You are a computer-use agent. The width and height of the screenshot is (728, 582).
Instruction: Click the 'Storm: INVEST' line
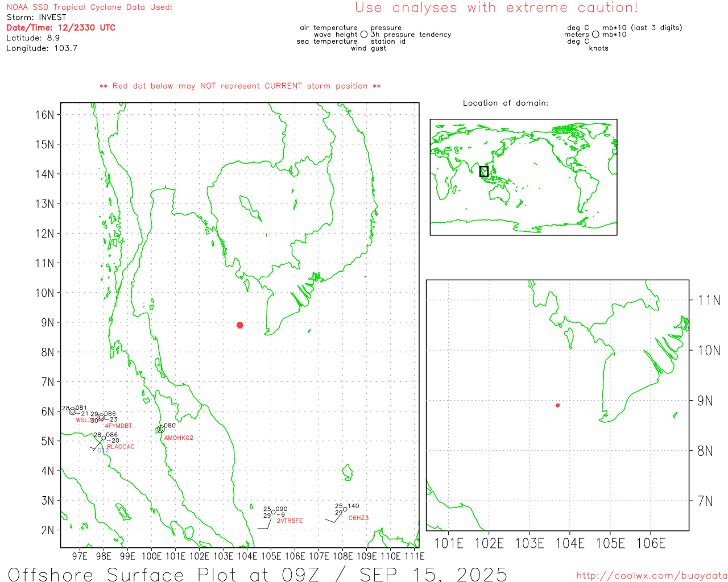(36, 18)
